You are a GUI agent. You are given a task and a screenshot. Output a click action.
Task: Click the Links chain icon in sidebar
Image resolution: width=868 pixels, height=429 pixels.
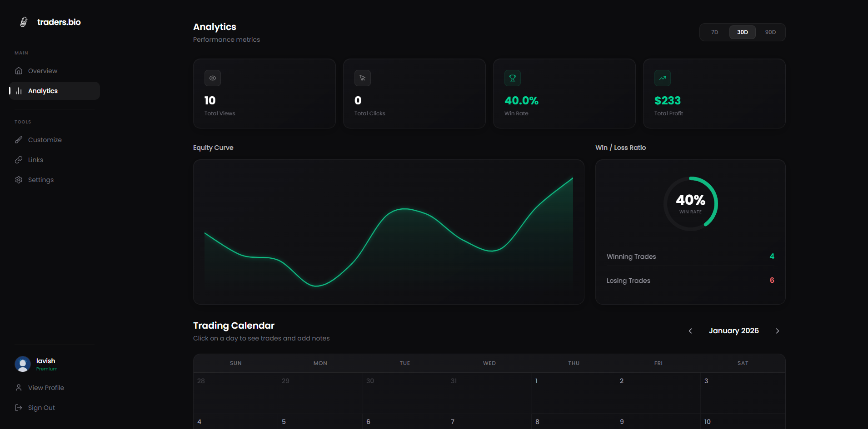click(19, 159)
